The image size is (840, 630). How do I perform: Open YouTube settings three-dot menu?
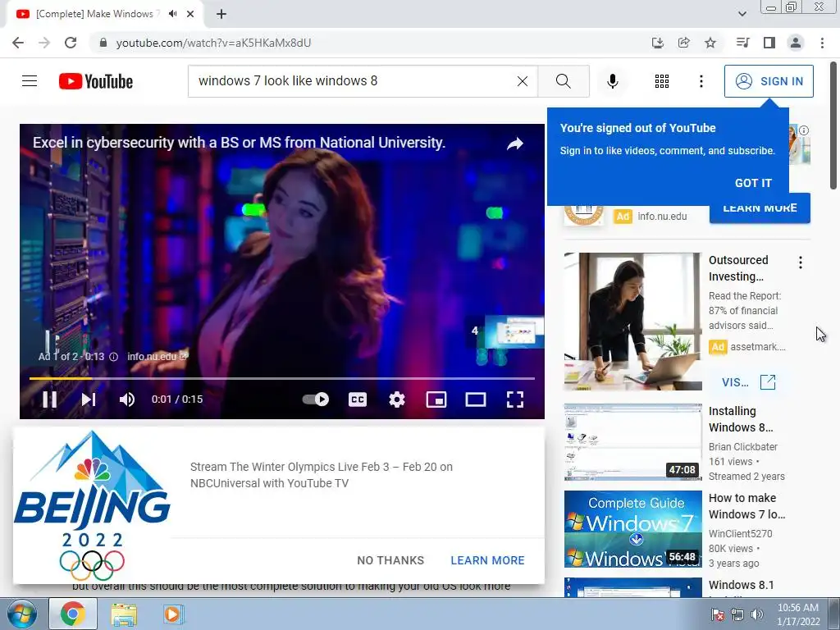coord(701,81)
